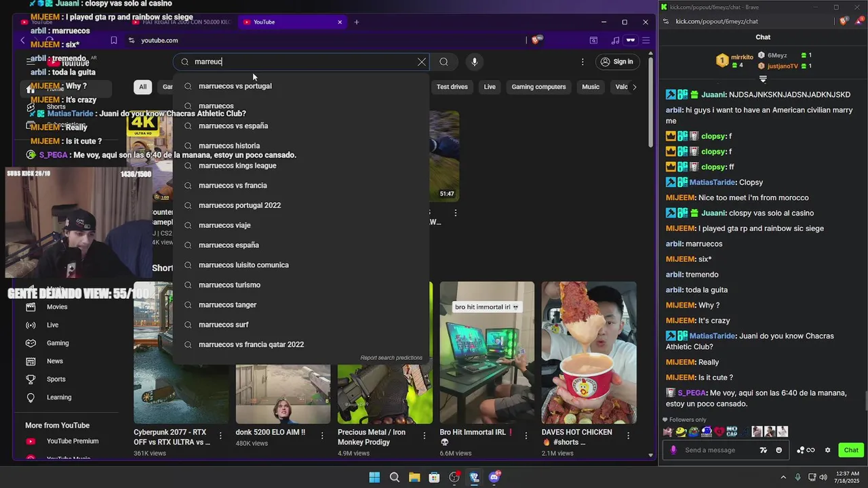
Task: Choose suggestion marruecos historia
Action: pyautogui.click(x=301, y=146)
